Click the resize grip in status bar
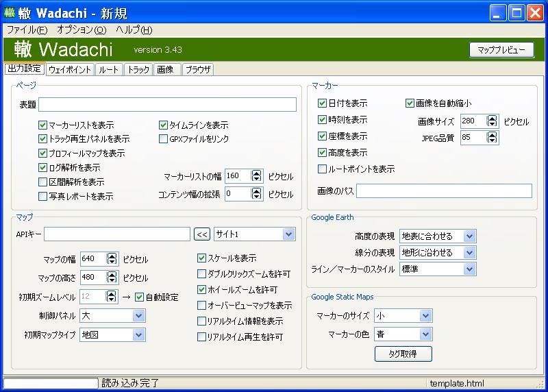 click(x=540, y=384)
